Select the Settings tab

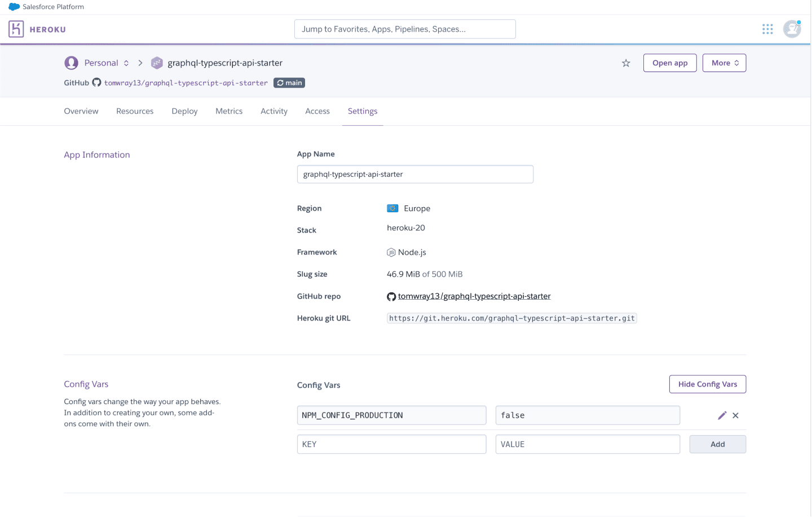[363, 111]
